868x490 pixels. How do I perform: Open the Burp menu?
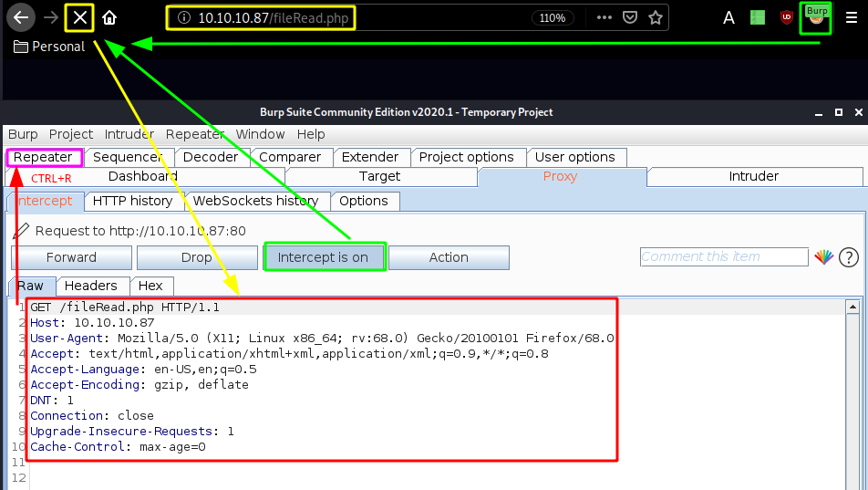(23, 134)
